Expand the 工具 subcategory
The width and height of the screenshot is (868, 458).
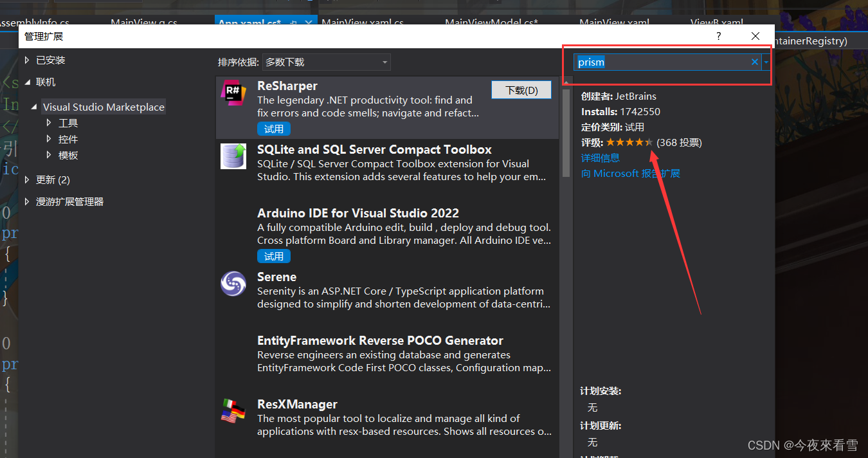pos(49,122)
